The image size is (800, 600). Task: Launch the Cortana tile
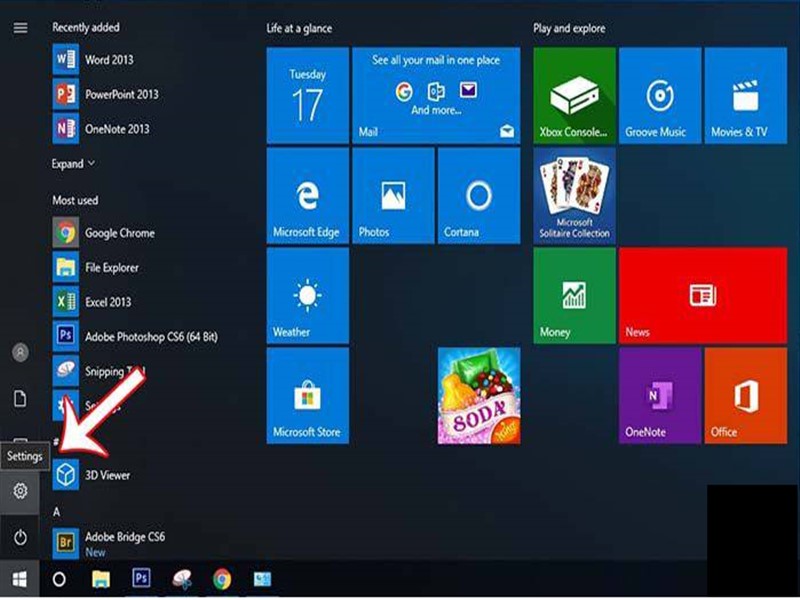pyautogui.click(x=479, y=195)
